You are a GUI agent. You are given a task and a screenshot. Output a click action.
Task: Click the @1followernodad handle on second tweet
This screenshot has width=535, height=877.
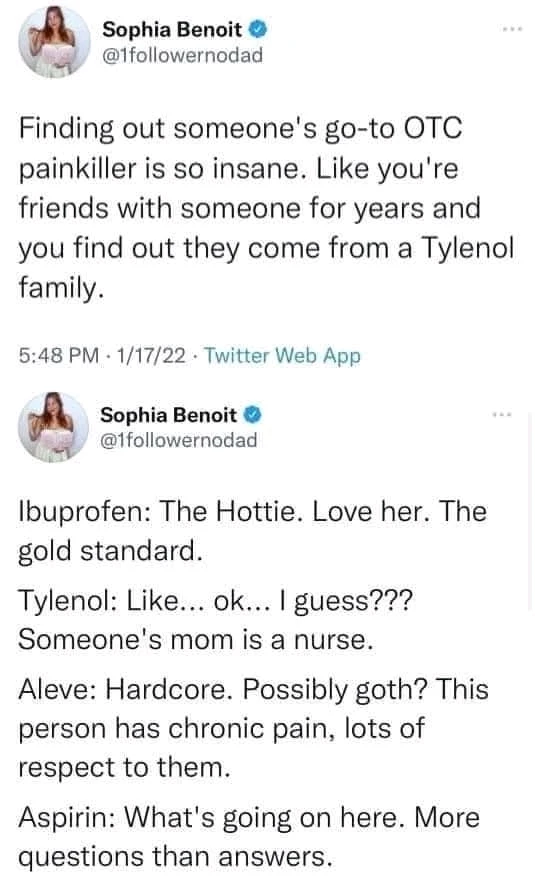click(179, 440)
